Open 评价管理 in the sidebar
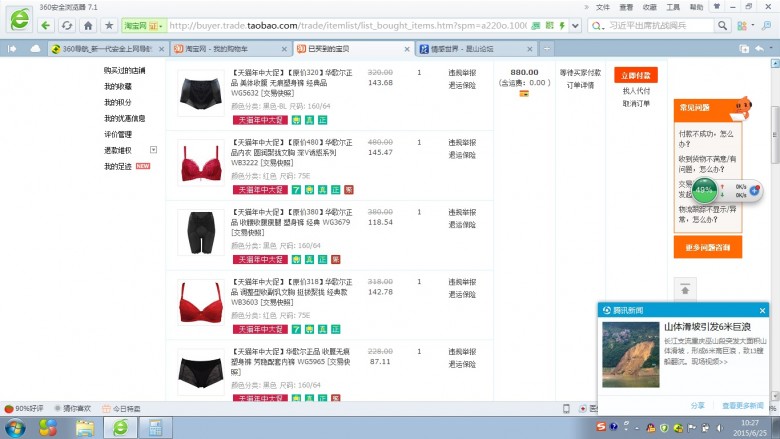Viewport: 780px width, 439px height. pyautogui.click(x=118, y=134)
